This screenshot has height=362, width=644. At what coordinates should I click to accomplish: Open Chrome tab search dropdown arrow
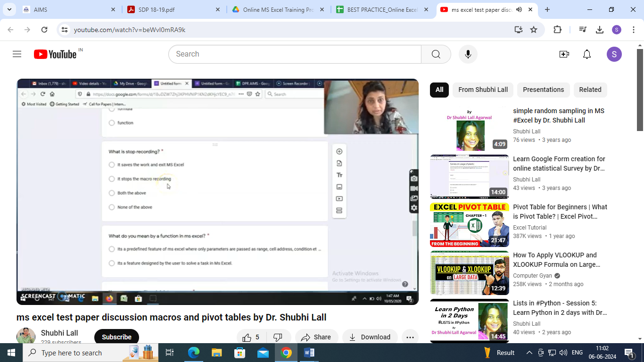coord(9,9)
